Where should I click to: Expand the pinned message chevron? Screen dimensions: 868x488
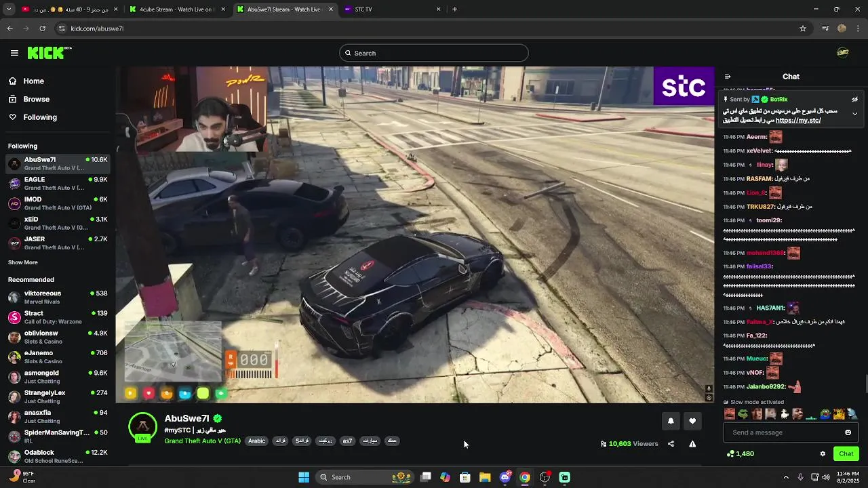pyautogui.click(x=854, y=114)
